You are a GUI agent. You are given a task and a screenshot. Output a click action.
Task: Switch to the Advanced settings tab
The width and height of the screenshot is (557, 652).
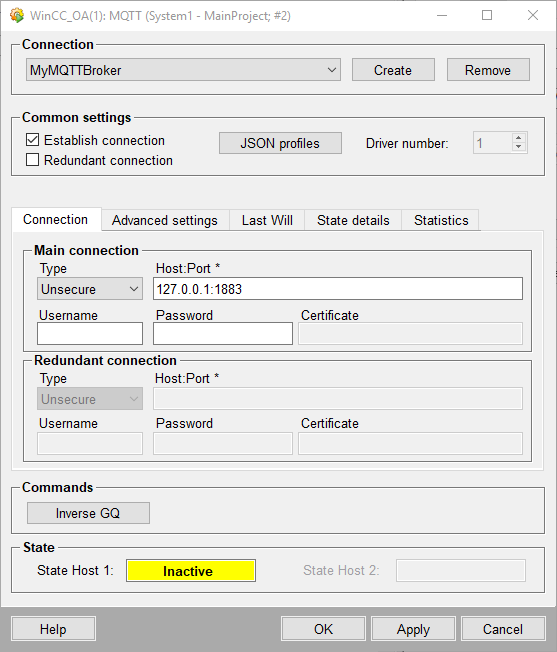coord(165,220)
